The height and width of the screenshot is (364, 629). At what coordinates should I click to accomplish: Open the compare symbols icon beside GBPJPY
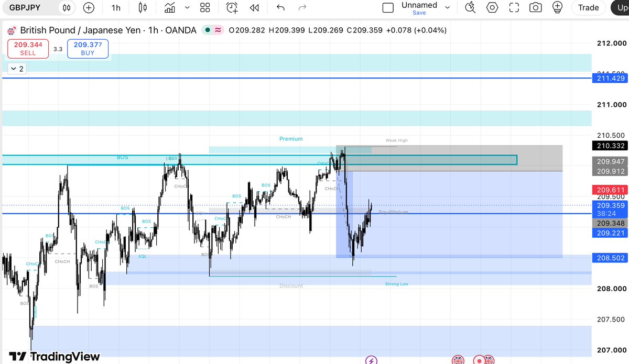66,7
